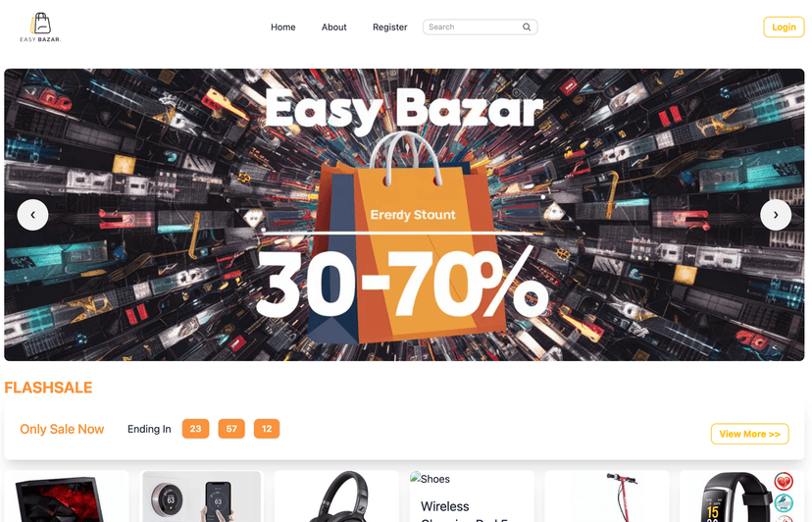
Task: Click the search magnifier icon
Action: tap(527, 26)
